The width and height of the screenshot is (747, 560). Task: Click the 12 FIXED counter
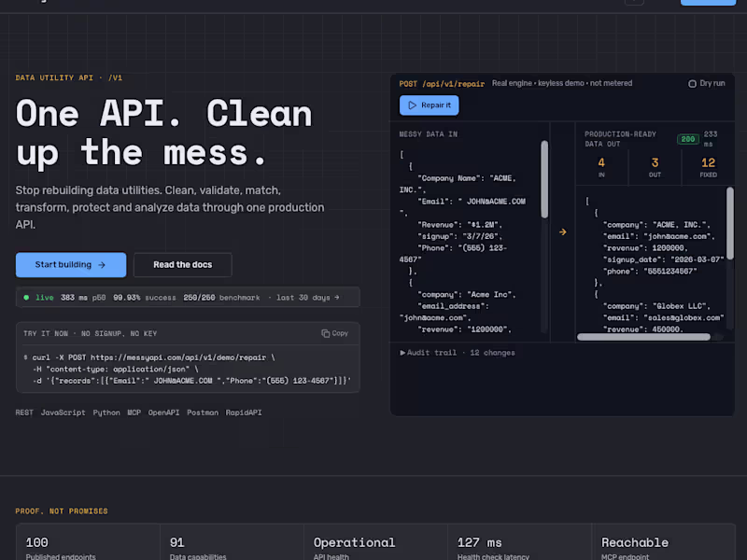point(708,168)
